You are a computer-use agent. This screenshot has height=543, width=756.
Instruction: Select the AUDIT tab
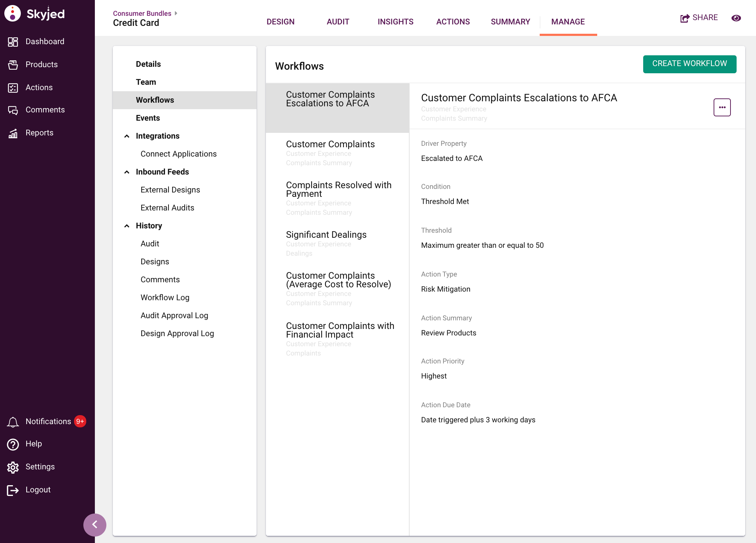338,21
